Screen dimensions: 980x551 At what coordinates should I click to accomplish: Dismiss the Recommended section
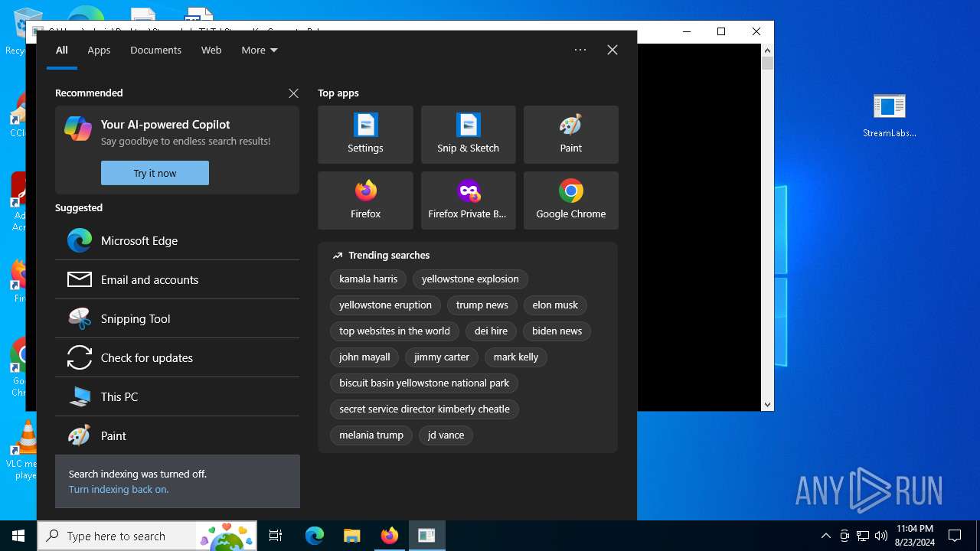pyautogui.click(x=293, y=93)
